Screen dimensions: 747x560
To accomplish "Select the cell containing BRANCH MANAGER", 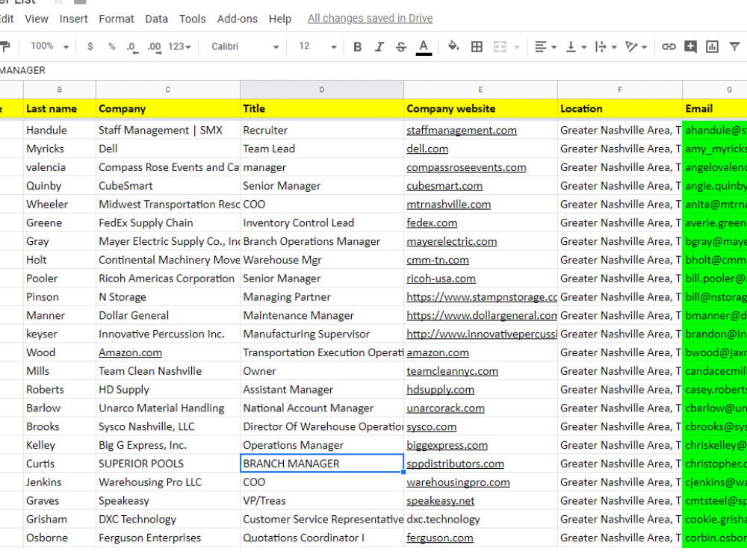I will 321,463.
